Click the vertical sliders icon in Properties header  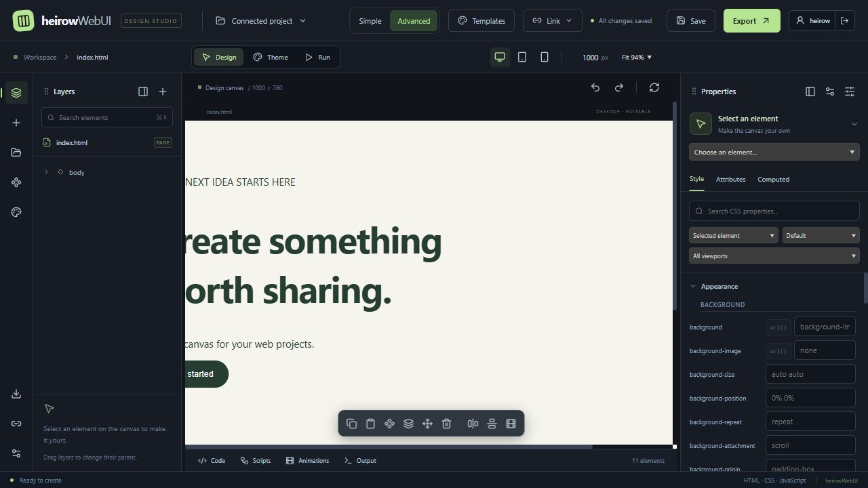pos(850,91)
